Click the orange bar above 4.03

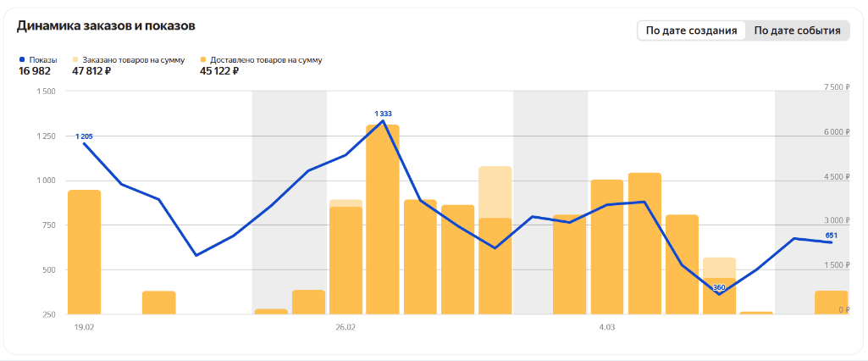607,247
